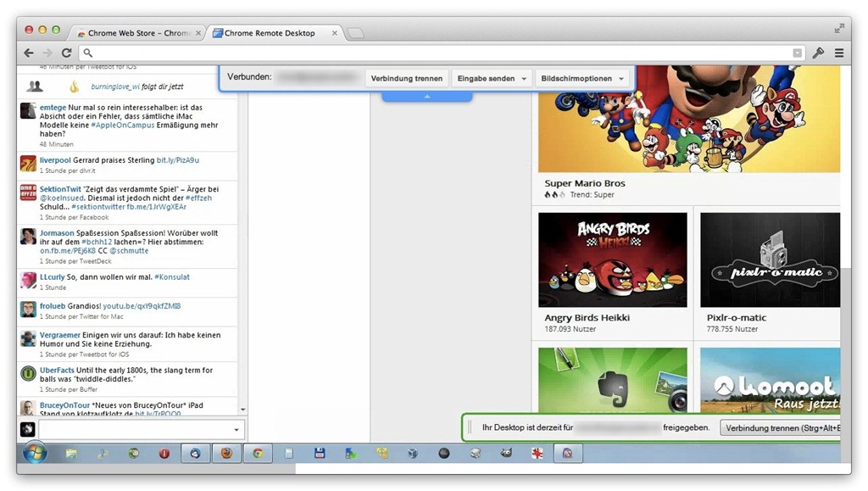868x491 pixels.
Task: Open the Chrome hamburger menu
Action: point(838,53)
